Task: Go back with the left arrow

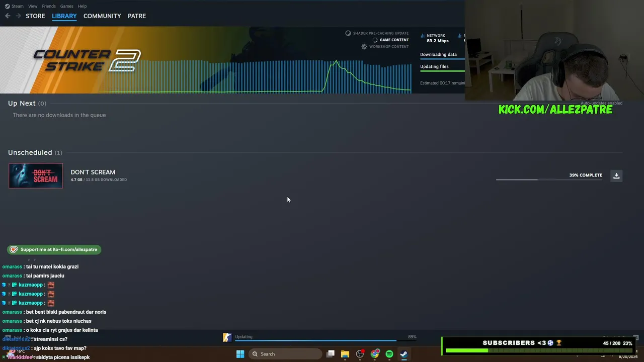Action: pos(8,16)
